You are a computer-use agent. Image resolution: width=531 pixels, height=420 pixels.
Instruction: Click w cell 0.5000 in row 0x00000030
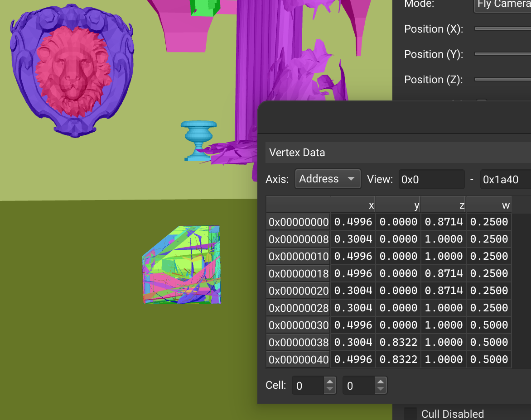click(x=489, y=325)
